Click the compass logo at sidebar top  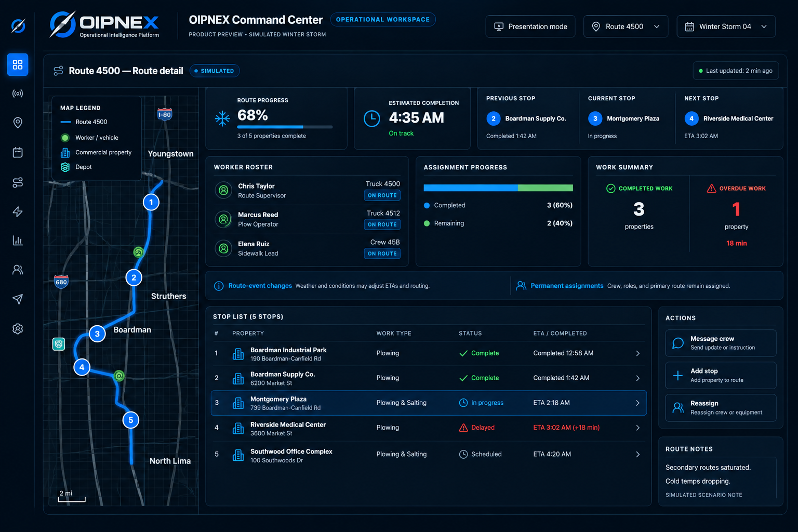coord(18,25)
